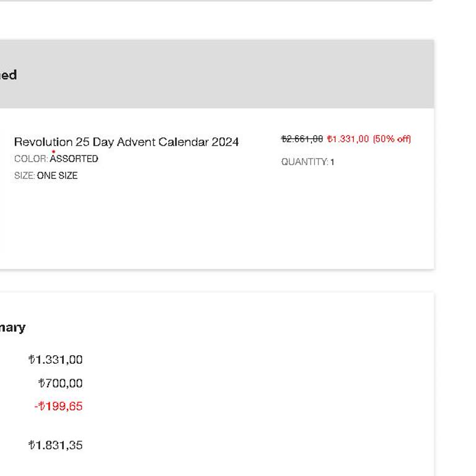The height and width of the screenshot is (476, 476).
Task: Click the partial heading text in gray bar
Action: [8, 75]
